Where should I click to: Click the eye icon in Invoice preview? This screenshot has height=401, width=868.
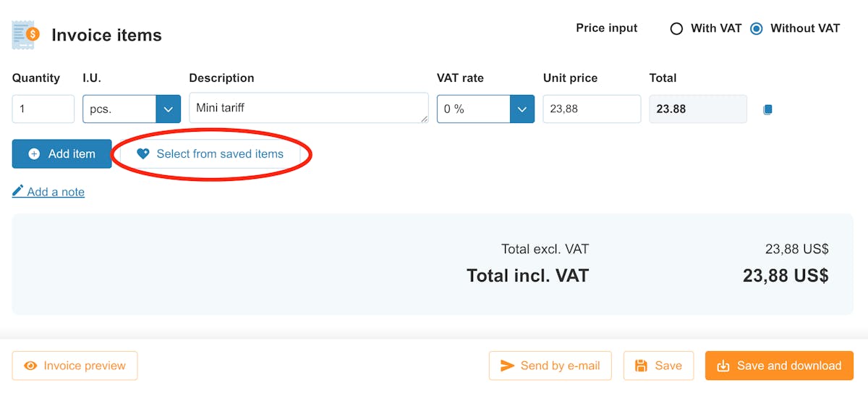click(30, 366)
